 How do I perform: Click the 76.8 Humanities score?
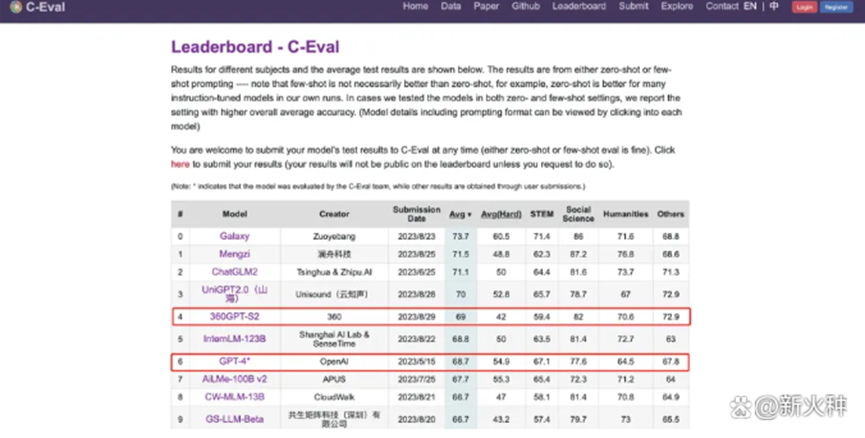pyautogui.click(x=626, y=254)
